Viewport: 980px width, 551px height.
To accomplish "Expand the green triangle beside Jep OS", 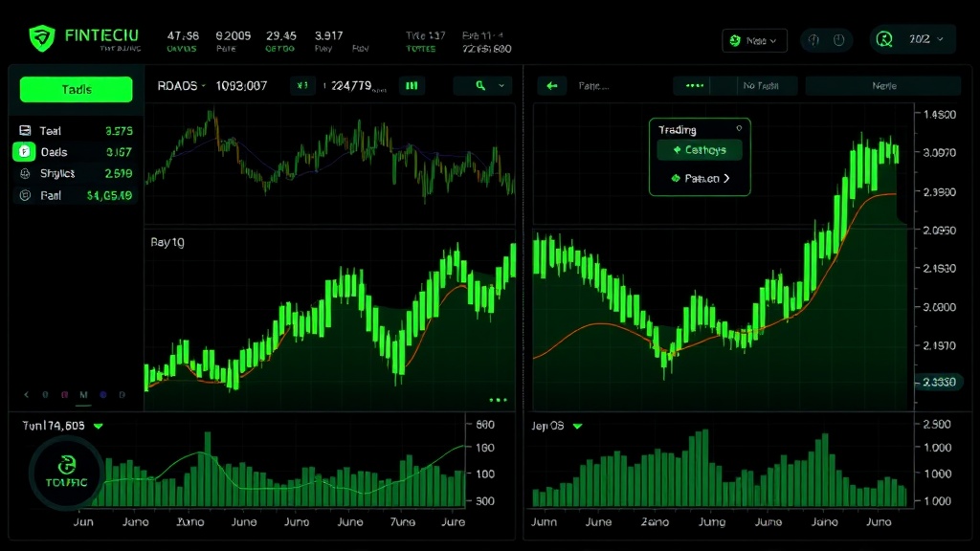I will click(x=577, y=426).
